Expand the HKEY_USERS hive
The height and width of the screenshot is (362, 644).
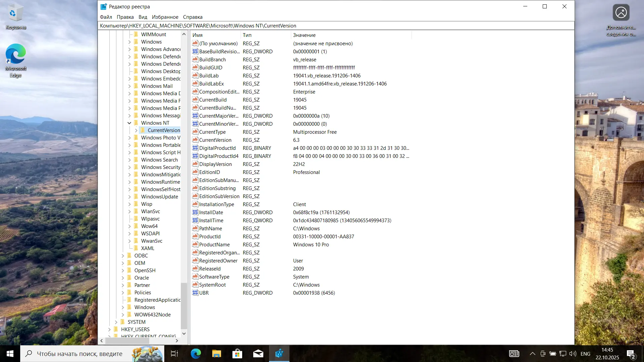[109, 329]
